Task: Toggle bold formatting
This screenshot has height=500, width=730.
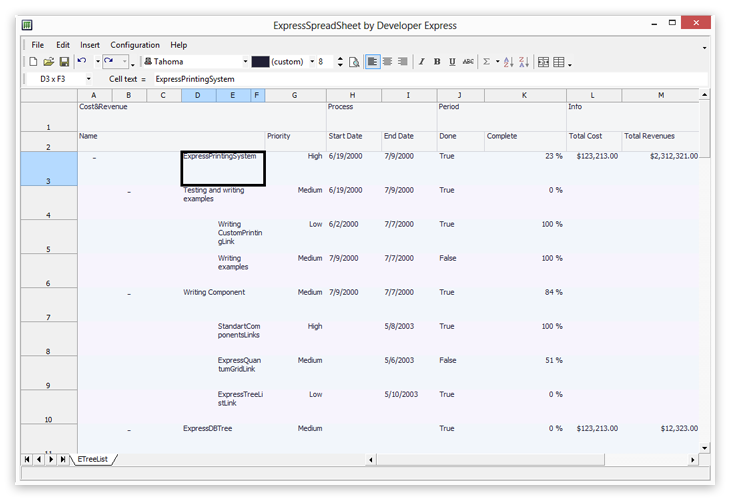Action: click(437, 62)
